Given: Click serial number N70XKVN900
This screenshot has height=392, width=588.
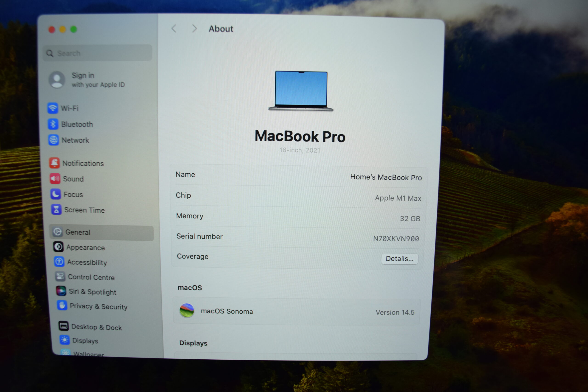Looking at the screenshot, I should [x=396, y=239].
